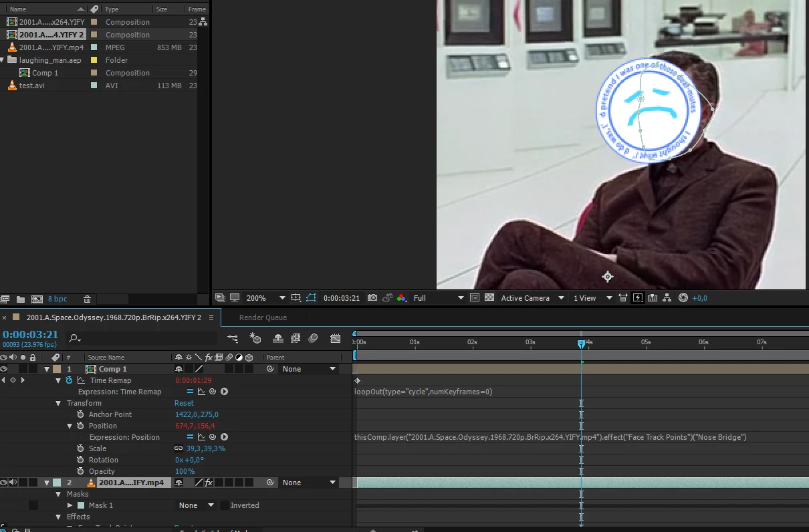Delete selected project item with trash icon
Screen dimensions: 809x532
pyautogui.click(x=87, y=299)
